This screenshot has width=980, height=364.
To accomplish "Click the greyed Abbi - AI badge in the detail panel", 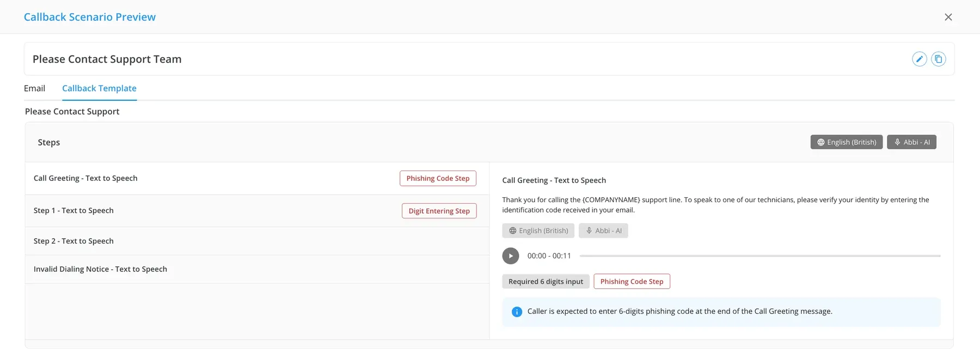I will pos(603,230).
